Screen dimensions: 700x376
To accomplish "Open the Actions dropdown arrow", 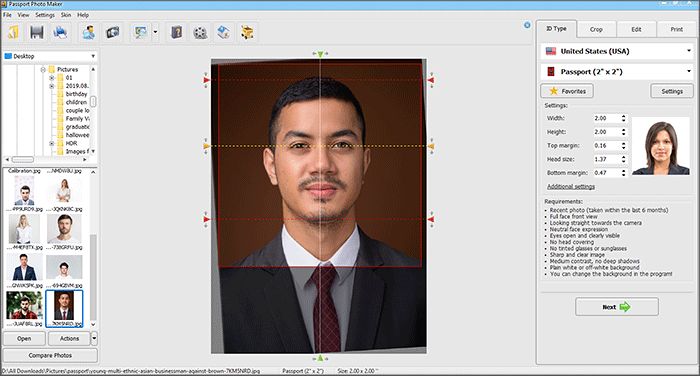I will 94,338.
